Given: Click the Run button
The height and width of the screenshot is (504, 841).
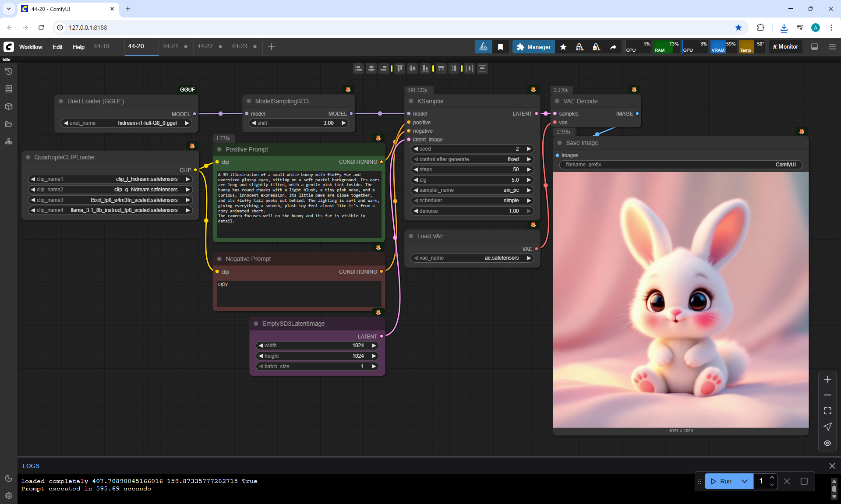Looking at the screenshot, I should coord(721,481).
